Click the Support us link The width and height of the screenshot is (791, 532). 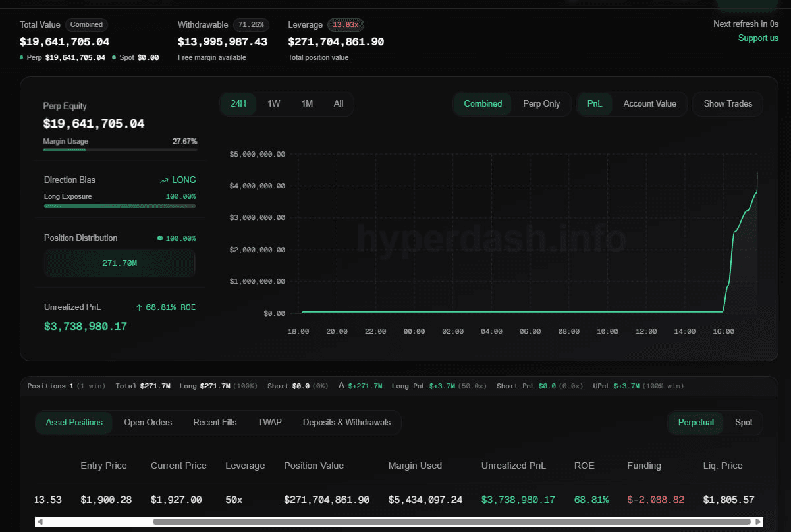(758, 38)
